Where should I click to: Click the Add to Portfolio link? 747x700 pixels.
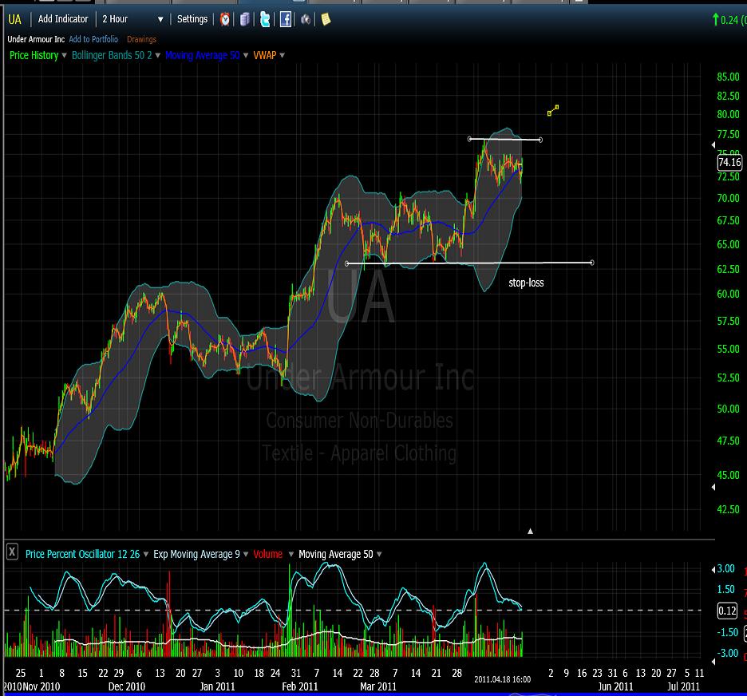pos(93,39)
